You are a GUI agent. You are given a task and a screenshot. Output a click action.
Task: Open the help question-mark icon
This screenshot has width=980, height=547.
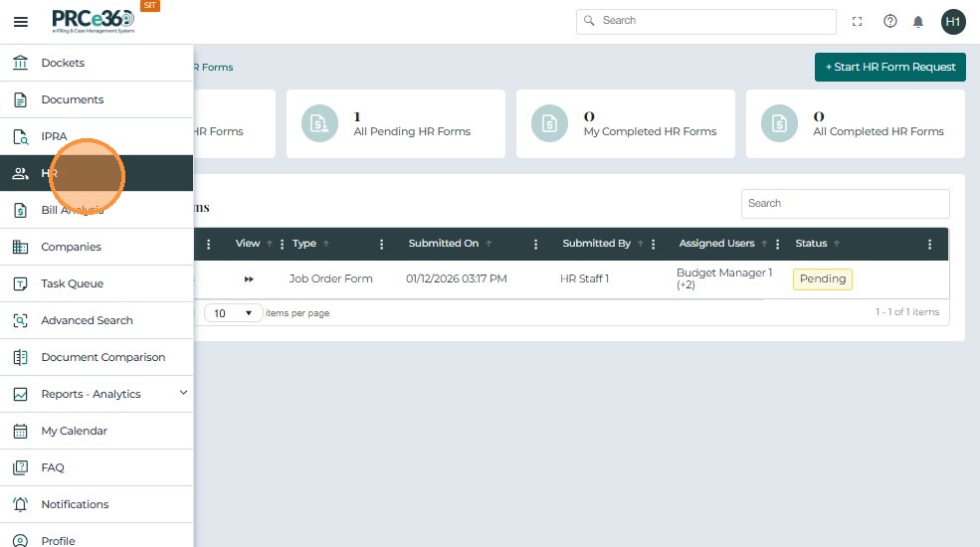[x=890, y=21]
